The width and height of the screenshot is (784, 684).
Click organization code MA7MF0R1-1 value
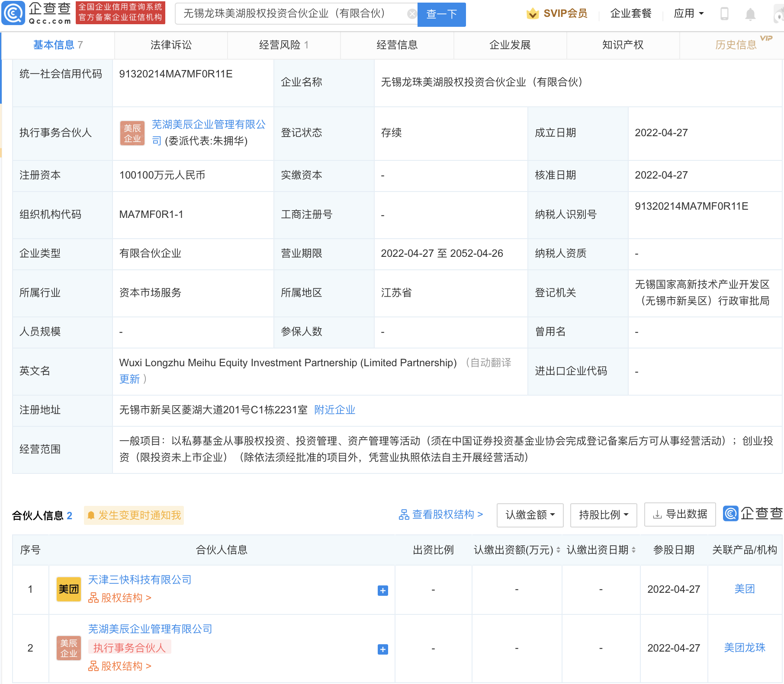(x=151, y=214)
